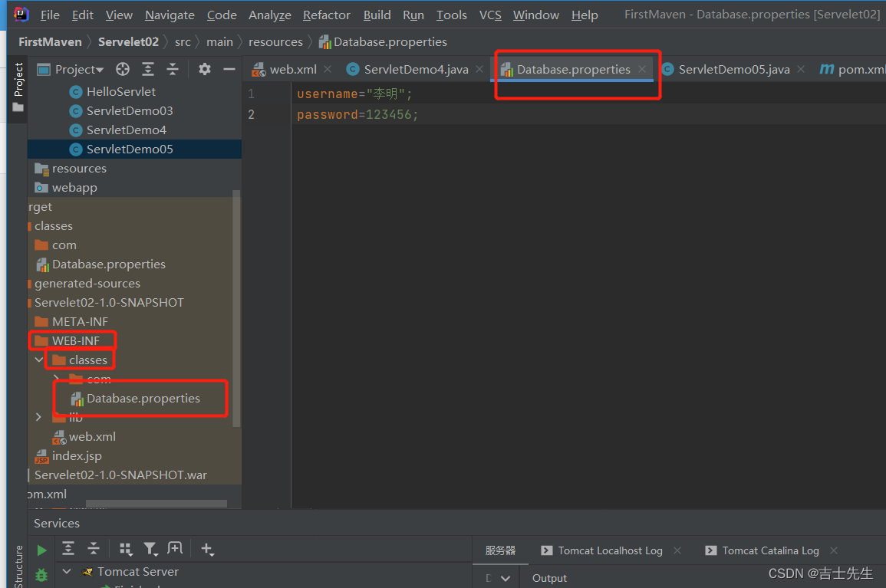This screenshot has width=886, height=588.
Task: Hide the Project panel with the minus icon
Action: pyautogui.click(x=229, y=70)
